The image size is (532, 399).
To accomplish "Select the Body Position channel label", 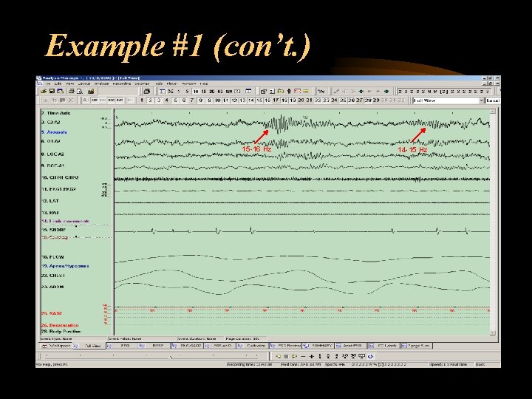I will coord(61,331).
